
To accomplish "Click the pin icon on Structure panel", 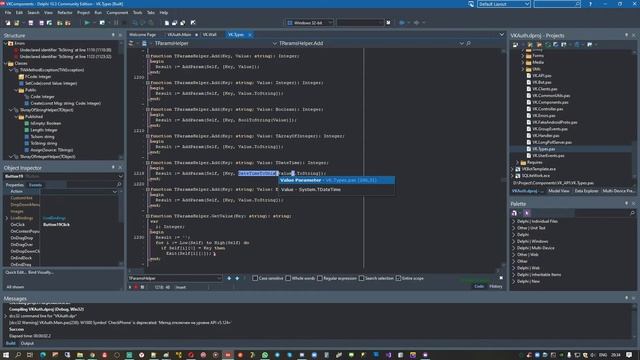I will [x=113, y=36].
